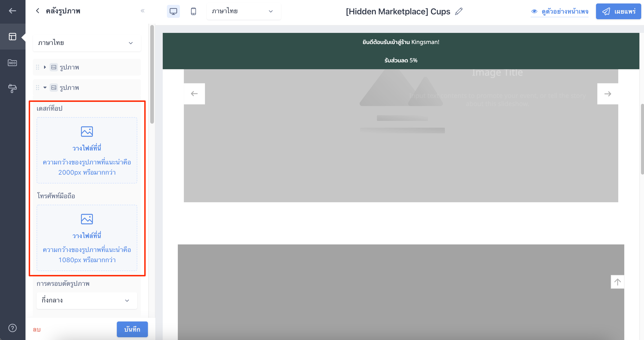Click the scroll-to-top arrow button
Viewport: 644px width, 340px height.
point(618,282)
